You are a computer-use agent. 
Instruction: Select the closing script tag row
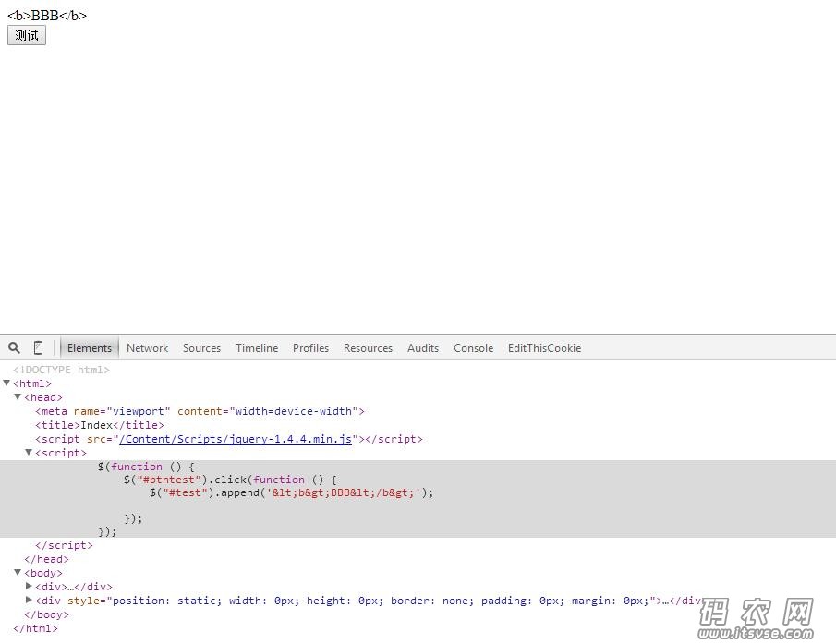64,545
